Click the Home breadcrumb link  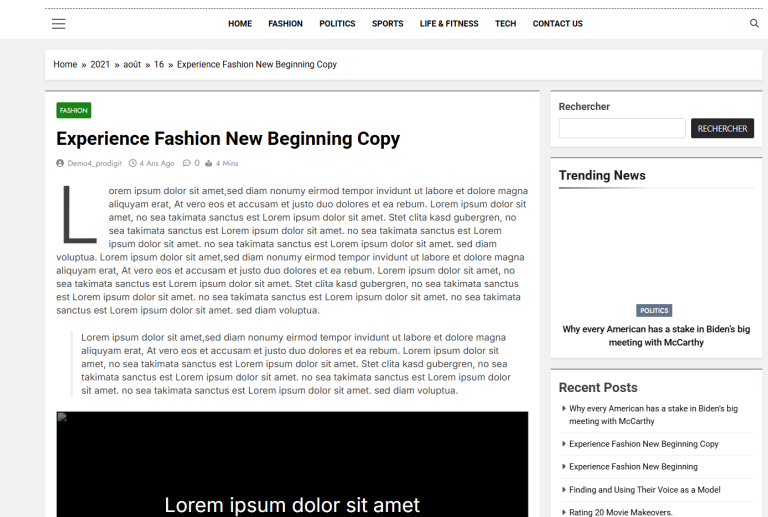point(65,65)
